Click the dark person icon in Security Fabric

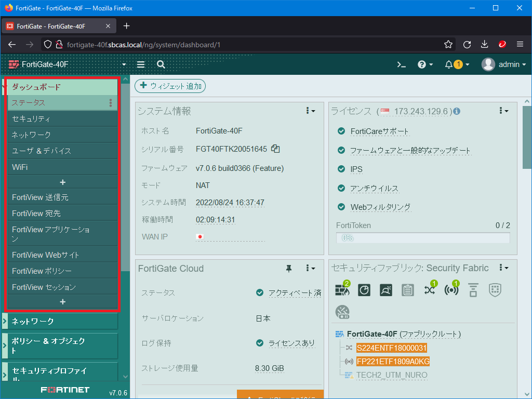[x=386, y=290]
